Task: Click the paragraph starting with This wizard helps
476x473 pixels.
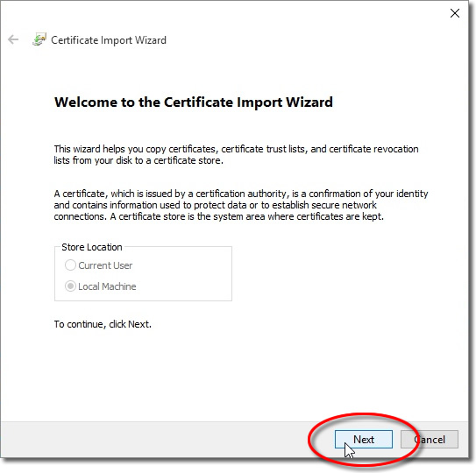Action: (236, 154)
